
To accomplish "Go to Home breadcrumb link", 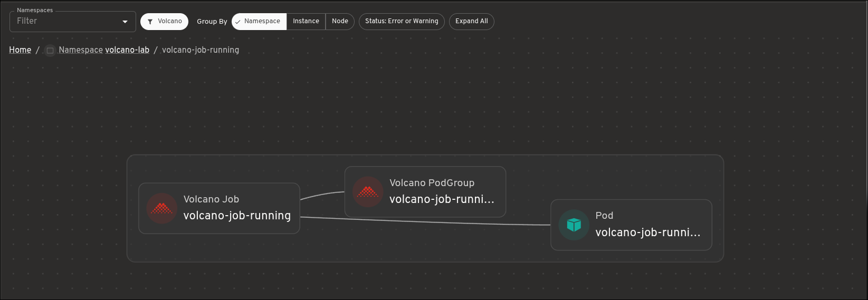I will tap(20, 50).
